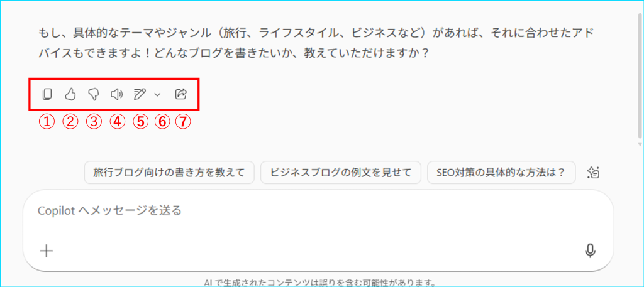
Task: Mark the response with thumbs down
Action: 94,95
